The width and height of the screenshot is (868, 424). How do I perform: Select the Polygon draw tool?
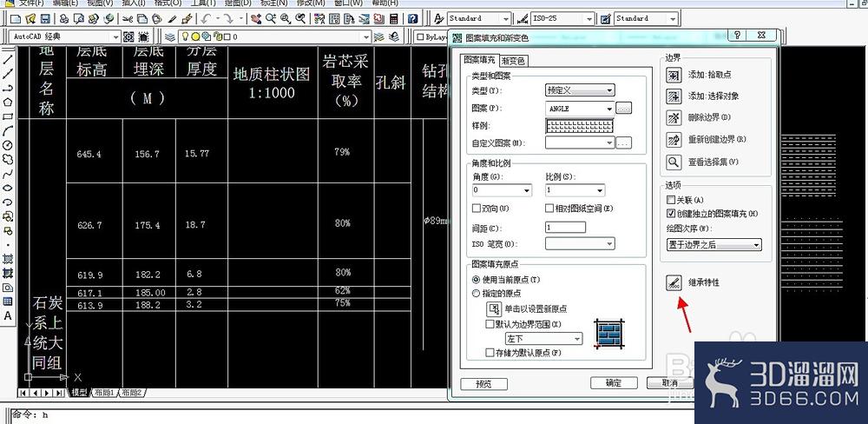pos(8,102)
